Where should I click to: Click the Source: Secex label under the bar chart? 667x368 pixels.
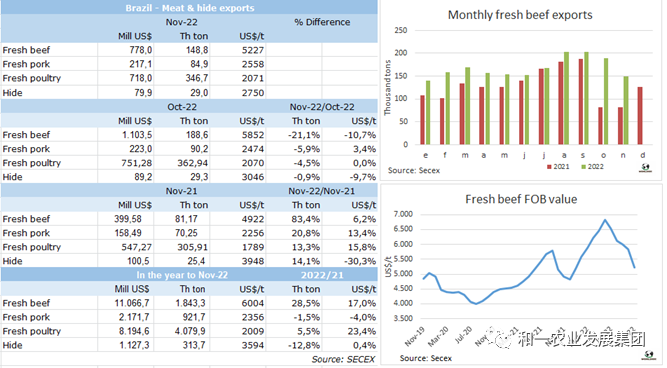click(413, 171)
